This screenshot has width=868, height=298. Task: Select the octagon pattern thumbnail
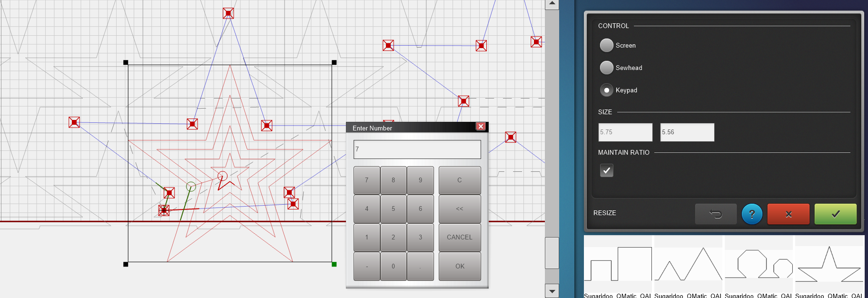click(x=759, y=265)
